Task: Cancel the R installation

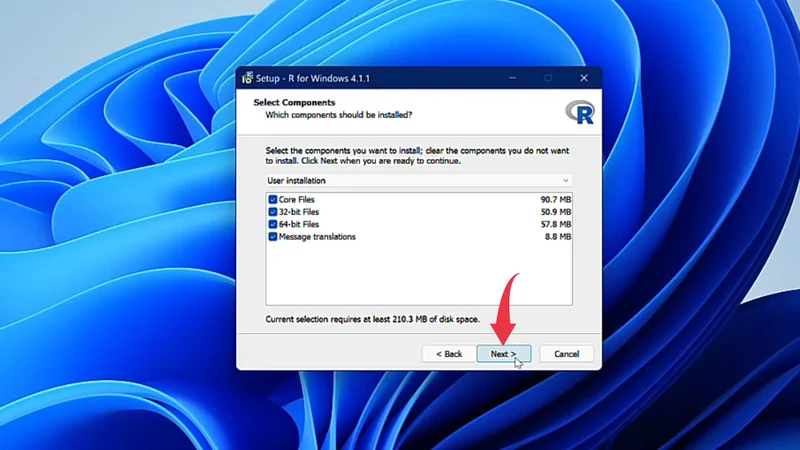Action: tap(566, 354)
